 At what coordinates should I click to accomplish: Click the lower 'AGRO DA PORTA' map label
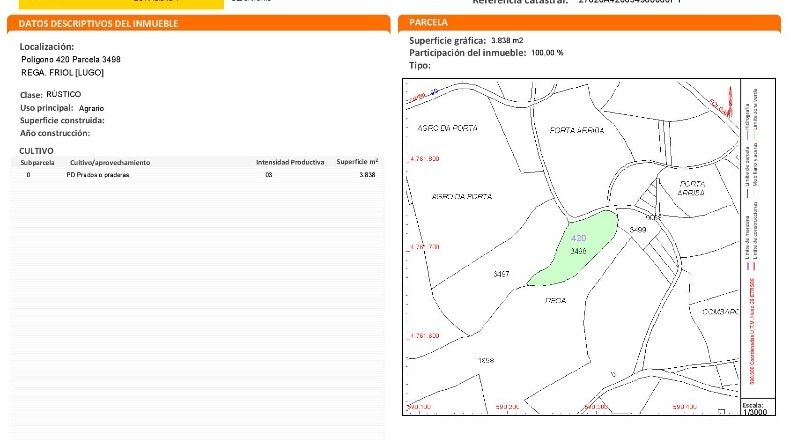[x=462, y=197]
